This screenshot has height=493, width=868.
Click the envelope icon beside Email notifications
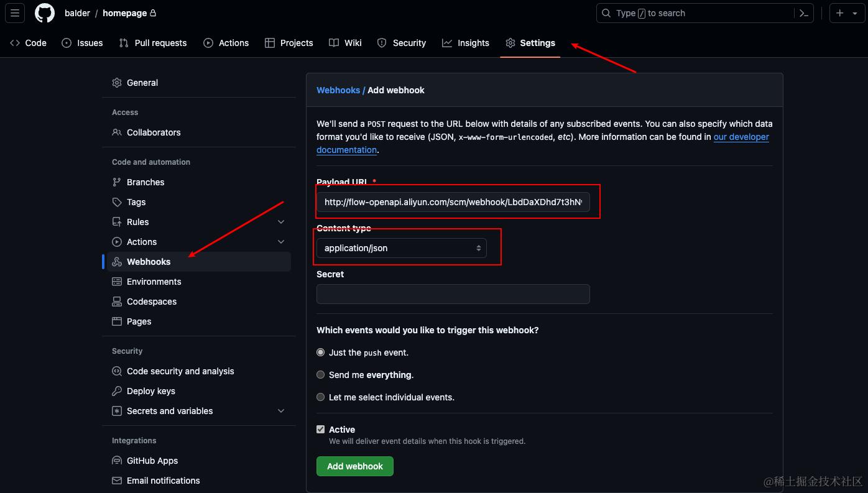pyautogui.click(x=117, y=481)
